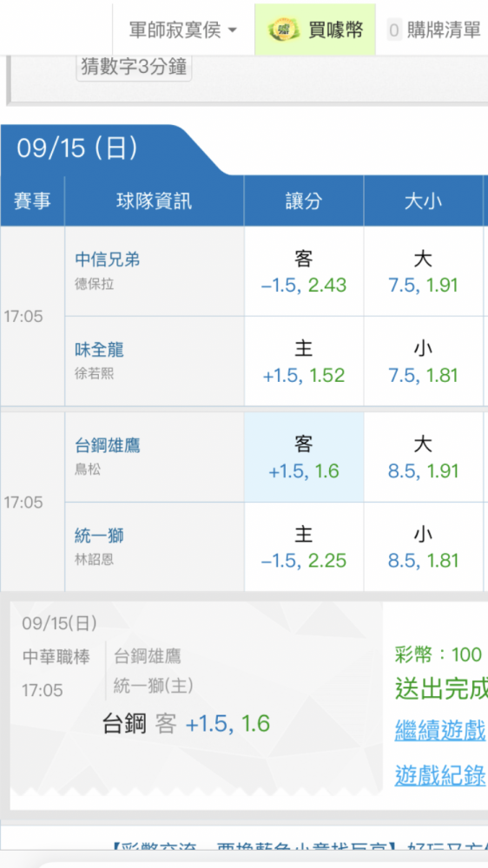Screen dimensions: 488x868
Task: Select 味全龍 主 +1.5, 1.52 handicap
Action: pos(304,361)
